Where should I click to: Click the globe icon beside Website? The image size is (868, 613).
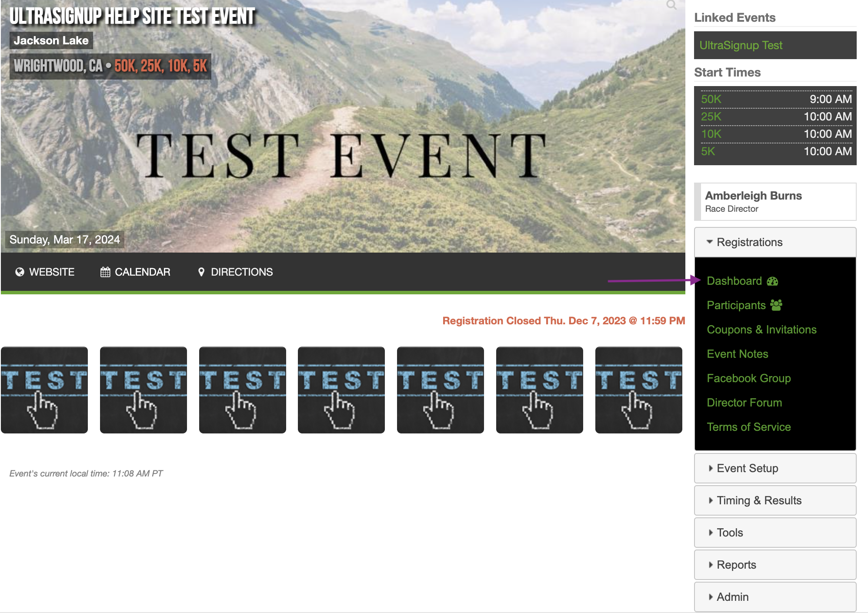click(20, 272)
